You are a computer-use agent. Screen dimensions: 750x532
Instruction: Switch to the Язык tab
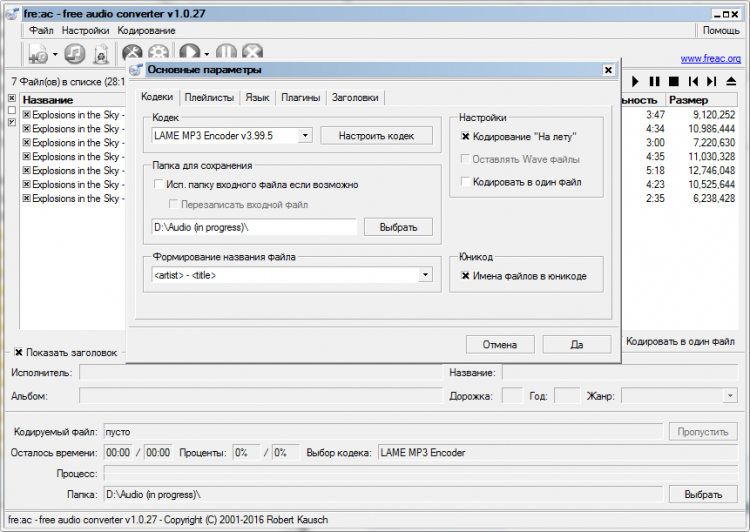click(257, 98)
